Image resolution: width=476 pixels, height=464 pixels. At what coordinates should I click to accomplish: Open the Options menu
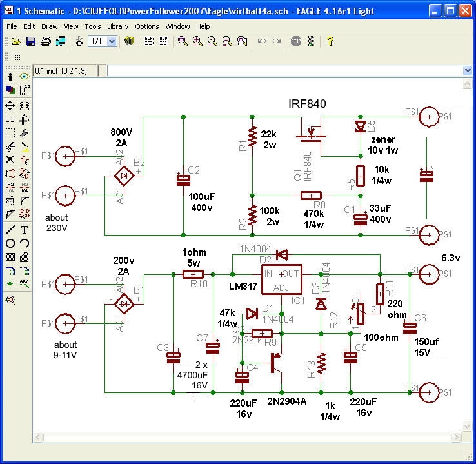tap(147, 26)
